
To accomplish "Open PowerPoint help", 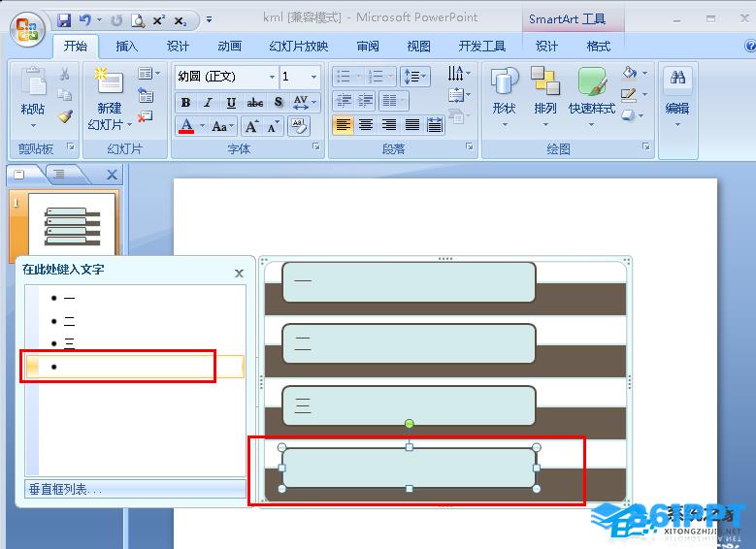I will pyautogui.click(x=750, y=46).
